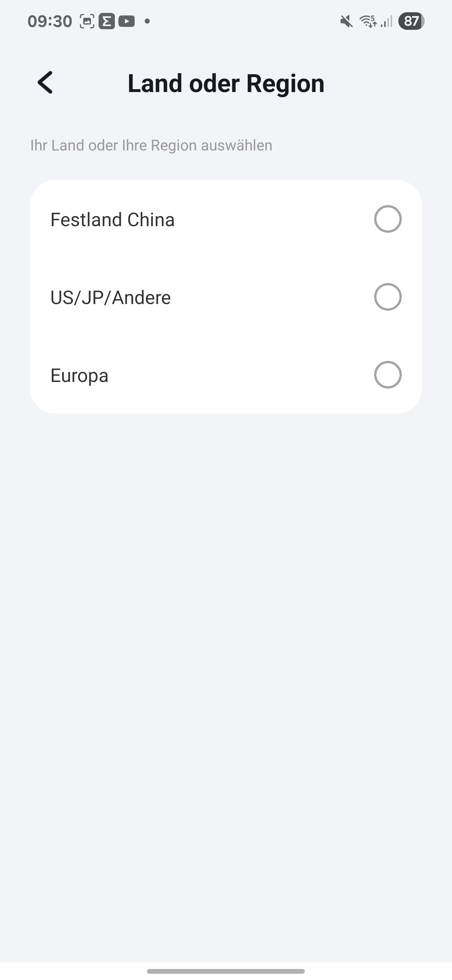Tap the muted sound icon
Screen dimensions: 452x980
[346, 21]
